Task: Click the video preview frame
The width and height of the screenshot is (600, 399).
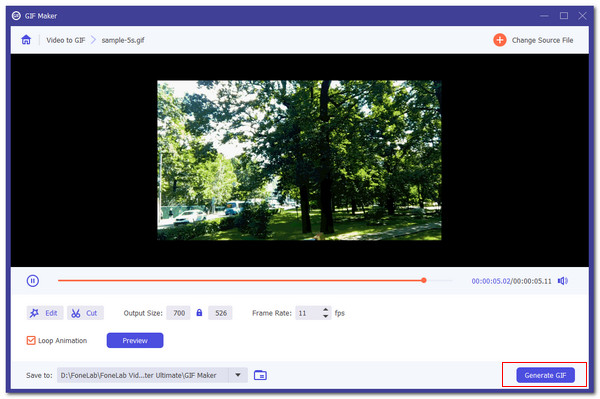Action: 299,160
